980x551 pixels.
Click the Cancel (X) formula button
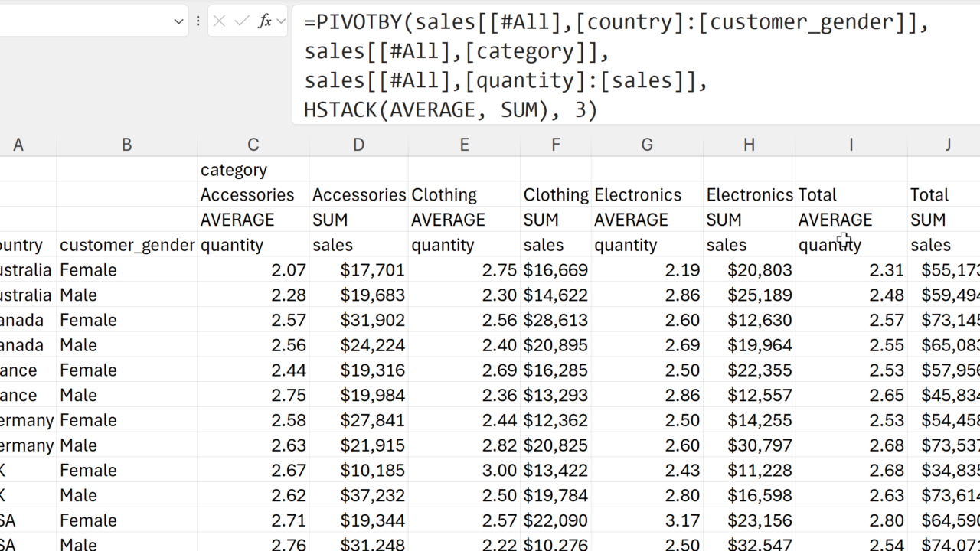coord(219,21)
